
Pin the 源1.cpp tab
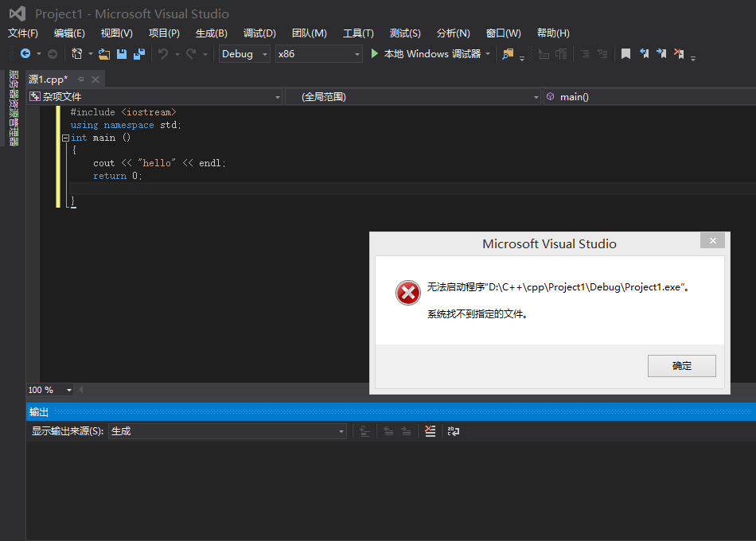click(81, 80)
